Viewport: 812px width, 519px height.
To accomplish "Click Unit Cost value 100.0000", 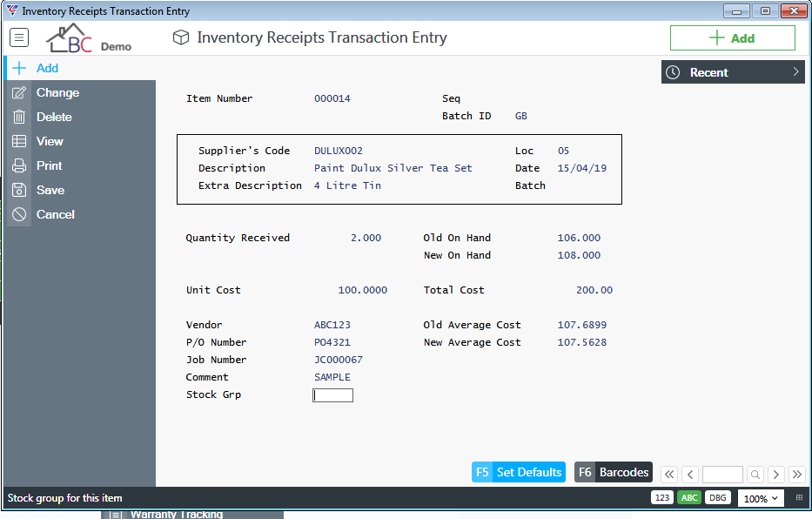I will click(x=363, y=290).
